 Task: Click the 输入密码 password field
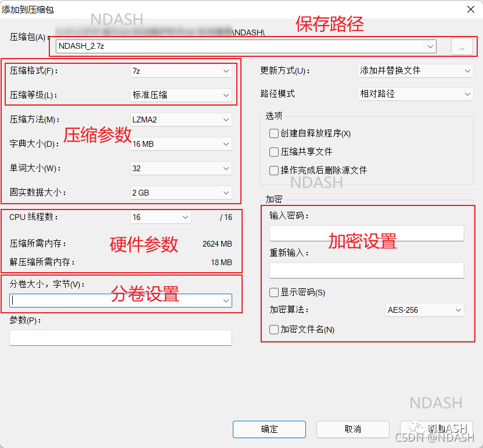pos(366,233)
